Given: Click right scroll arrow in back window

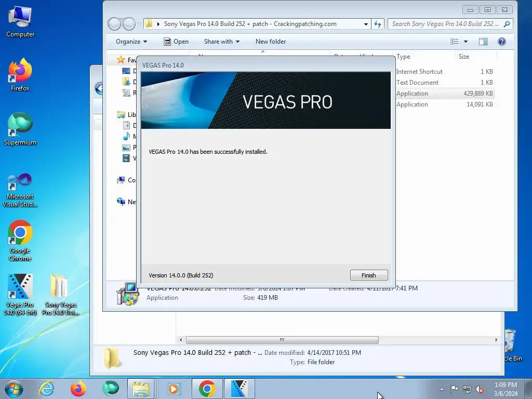Looking at the screenshot, I should (496, 340).
